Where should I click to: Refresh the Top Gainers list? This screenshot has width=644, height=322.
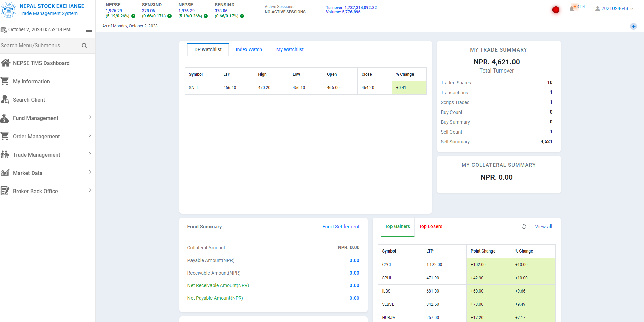[x=524, y=227]
